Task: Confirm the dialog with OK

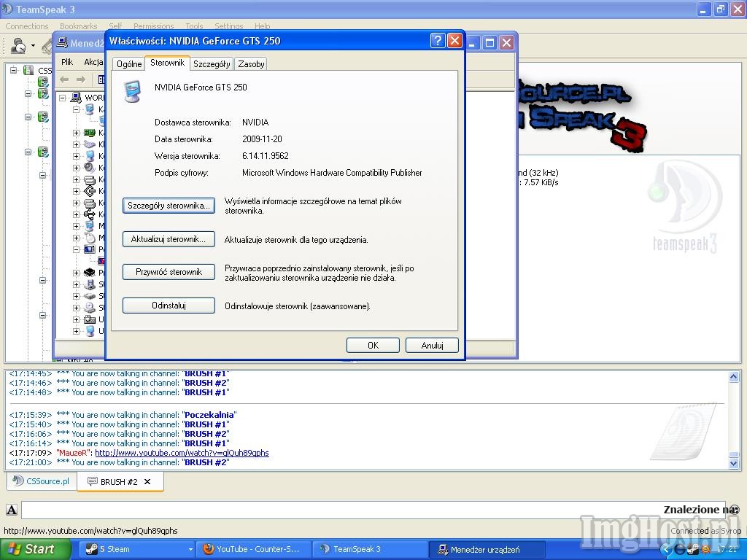Action: click(373, 345)
